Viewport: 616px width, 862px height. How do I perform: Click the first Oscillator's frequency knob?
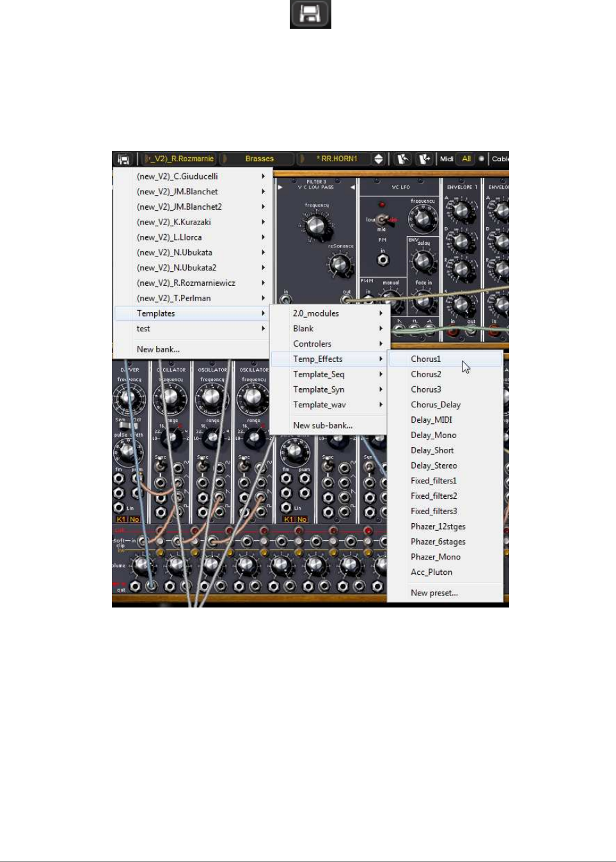point(170,398)
